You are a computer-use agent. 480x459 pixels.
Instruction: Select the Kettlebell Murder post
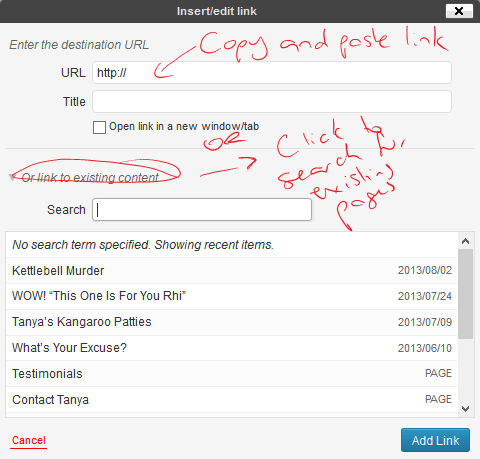231,271
